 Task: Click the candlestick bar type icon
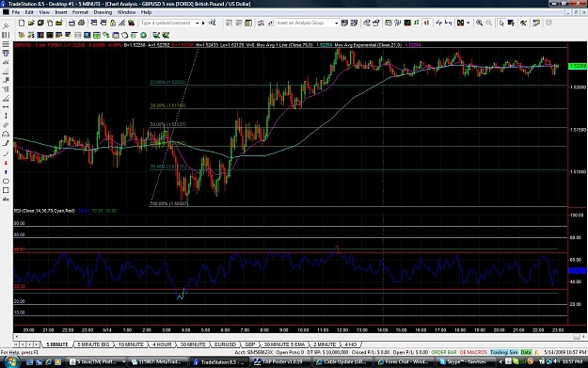click(x=426, y=23)
